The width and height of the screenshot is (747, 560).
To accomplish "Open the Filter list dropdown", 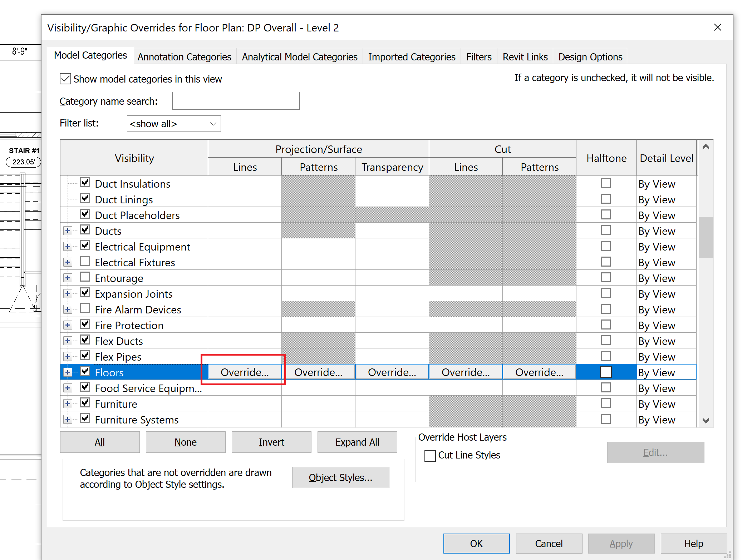I will pos(213,124).
